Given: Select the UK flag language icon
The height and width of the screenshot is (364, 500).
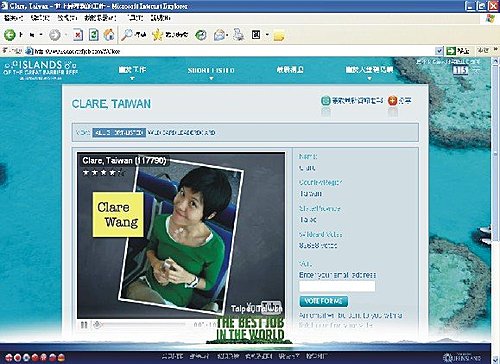Looking at the screenshot, I should (9, 357).
